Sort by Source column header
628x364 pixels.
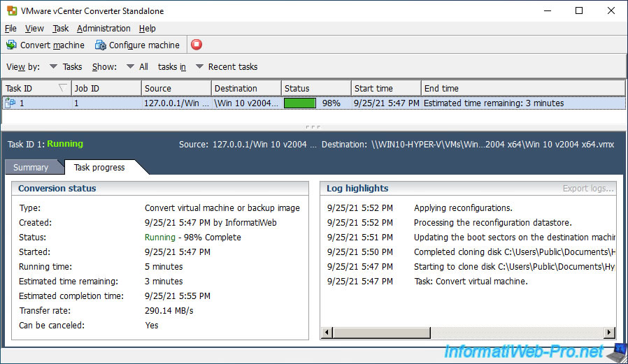point(176,89)
